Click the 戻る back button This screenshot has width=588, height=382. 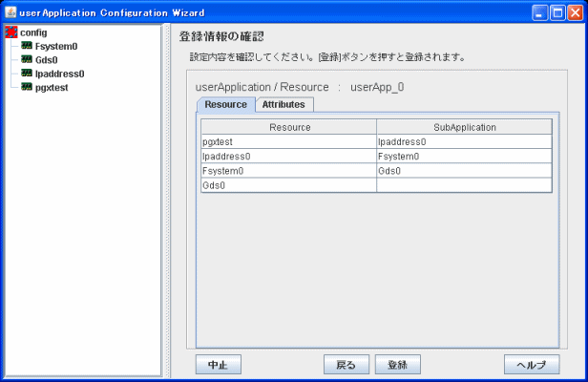pos(346,365)
